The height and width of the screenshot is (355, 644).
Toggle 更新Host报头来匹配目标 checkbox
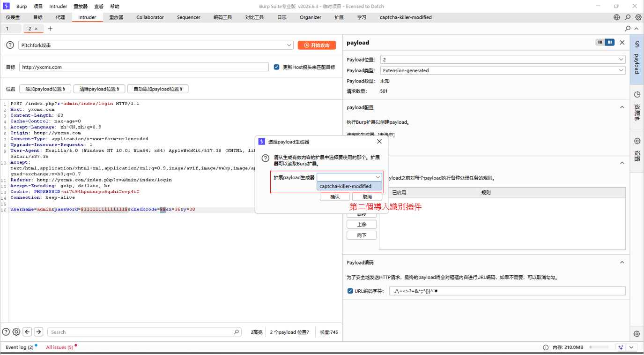(x=277, y=67)
